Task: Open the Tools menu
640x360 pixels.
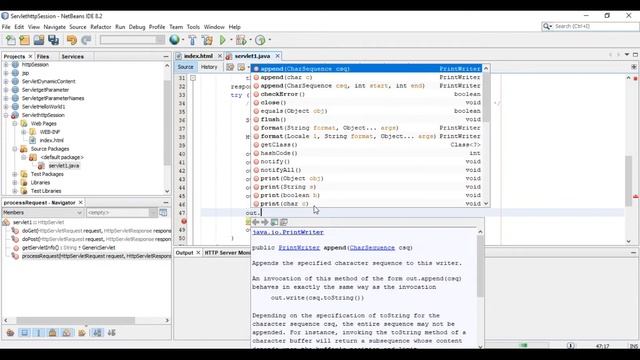Action: 193,27
